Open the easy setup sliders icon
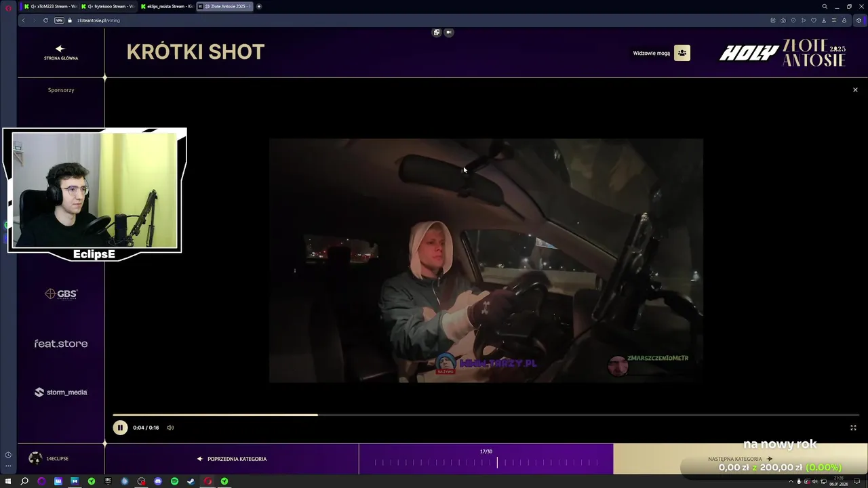This screenshot has width=868, height=488. (x=834, y=20)
